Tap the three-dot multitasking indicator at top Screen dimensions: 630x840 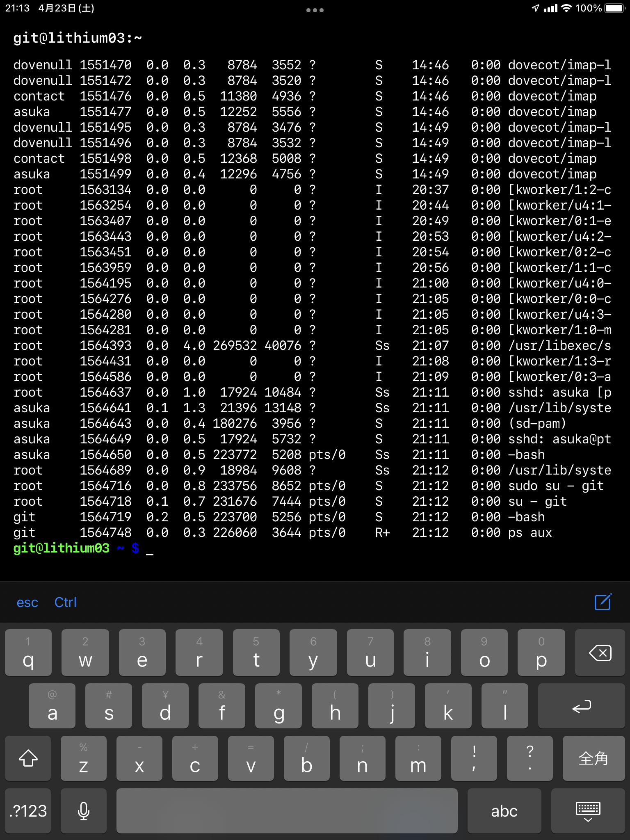pos(315,10)
